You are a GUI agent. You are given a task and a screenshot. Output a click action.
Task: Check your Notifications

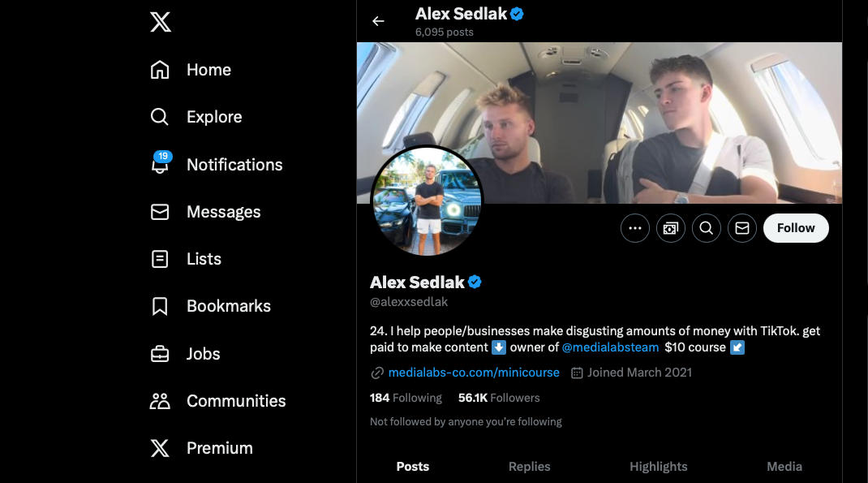(234, 164)
